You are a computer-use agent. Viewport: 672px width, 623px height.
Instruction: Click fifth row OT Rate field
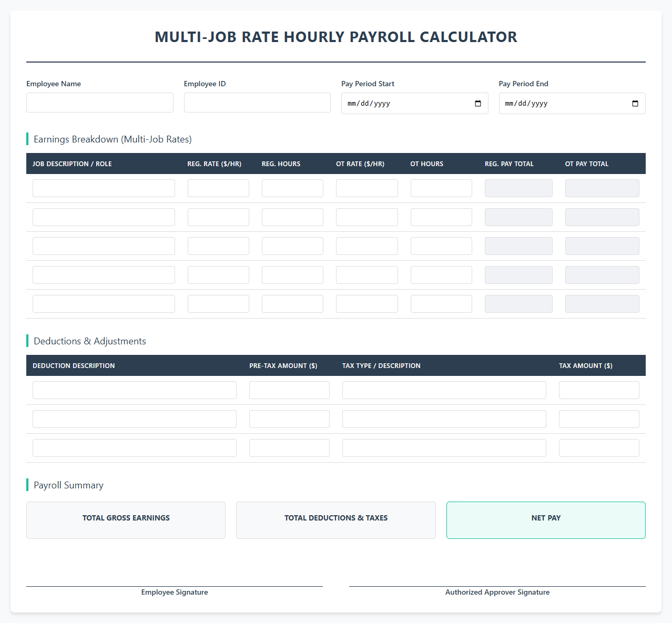click(x=367, y=304)
